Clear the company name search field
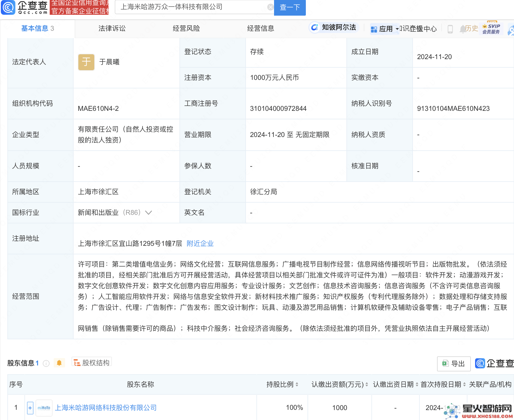514x420 pixels. (270, 7)
